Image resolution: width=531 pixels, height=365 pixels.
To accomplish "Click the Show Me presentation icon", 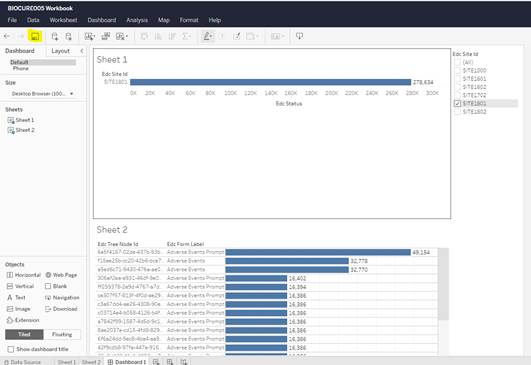I will pos(299,36).
